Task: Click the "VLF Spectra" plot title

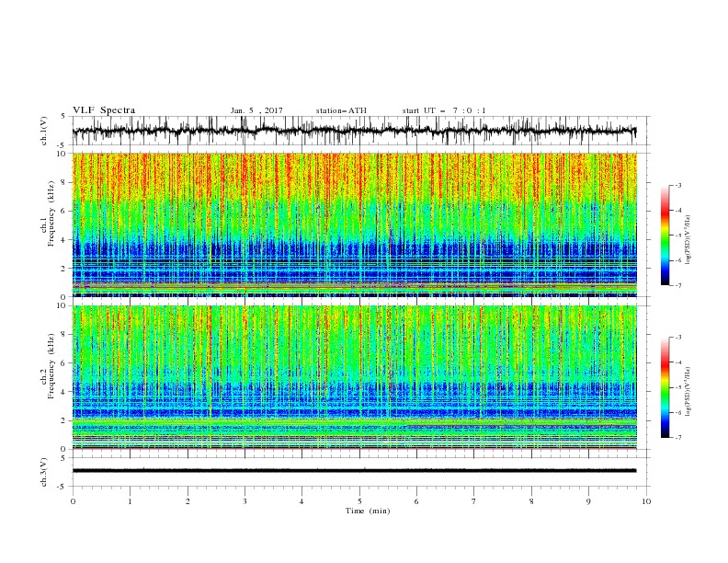Action: (x=104, y=110)
